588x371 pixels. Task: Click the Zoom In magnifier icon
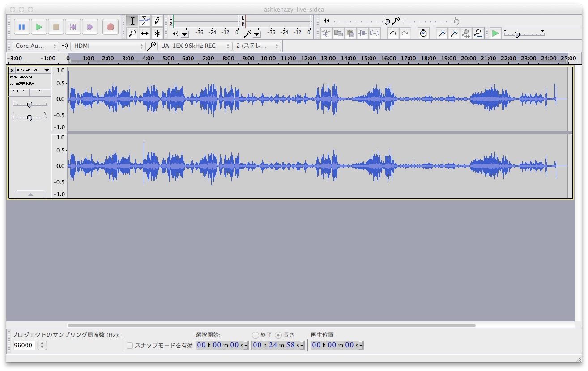click(442, 33)
